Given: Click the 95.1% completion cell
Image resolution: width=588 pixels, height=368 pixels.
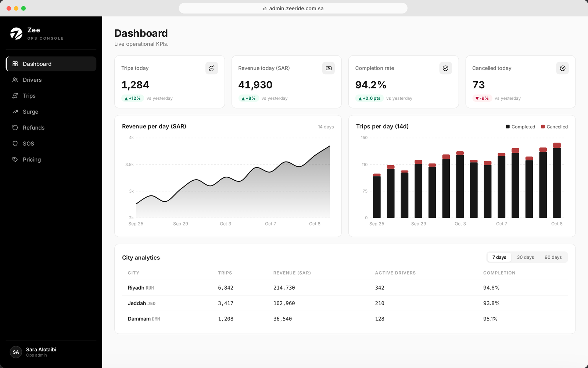Looking at the screenshot, I should (x=490, y=319).
